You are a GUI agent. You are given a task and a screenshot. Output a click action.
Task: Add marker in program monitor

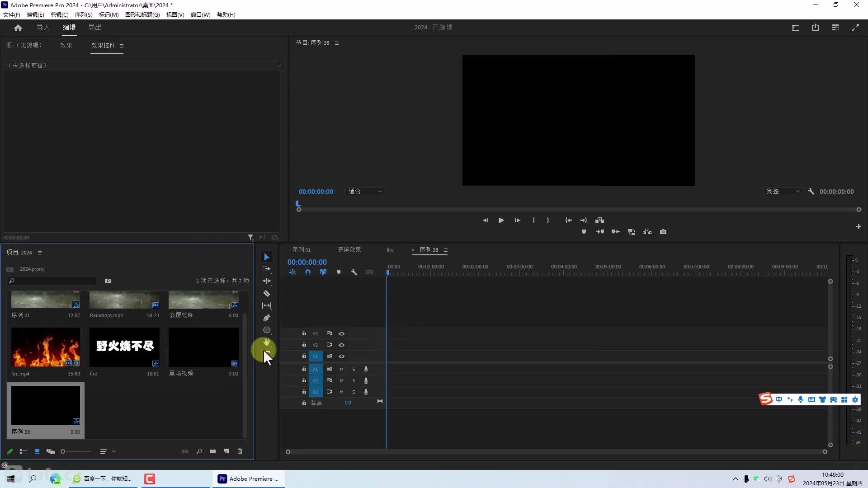(584, 232)
